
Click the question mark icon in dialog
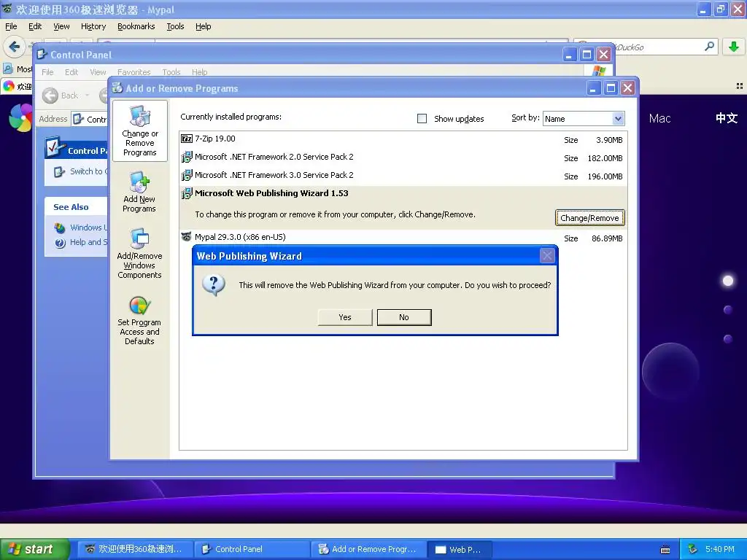point(214,286)
